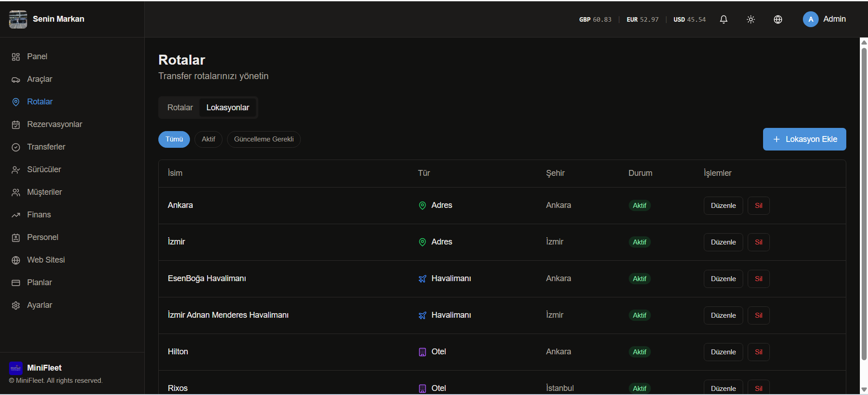Viewport: 868px width, 395px height.
Task: Open the Finans menu item
Action: tap(72, 215)
